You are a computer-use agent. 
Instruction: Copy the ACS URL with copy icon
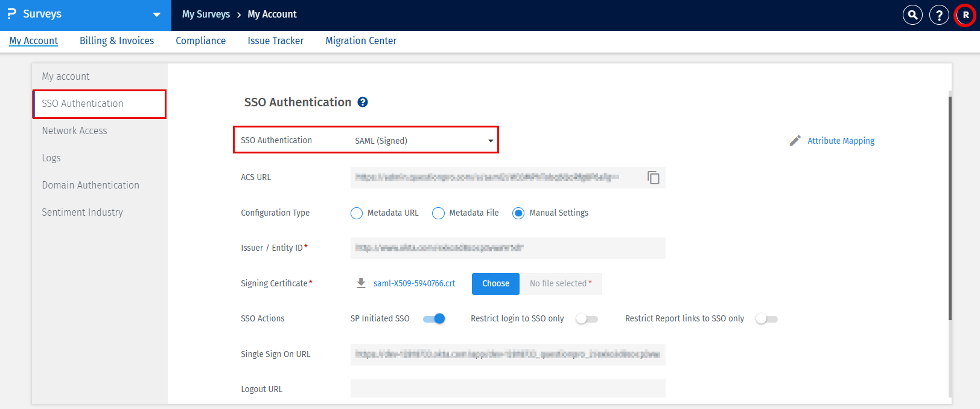tap(653, 178)
